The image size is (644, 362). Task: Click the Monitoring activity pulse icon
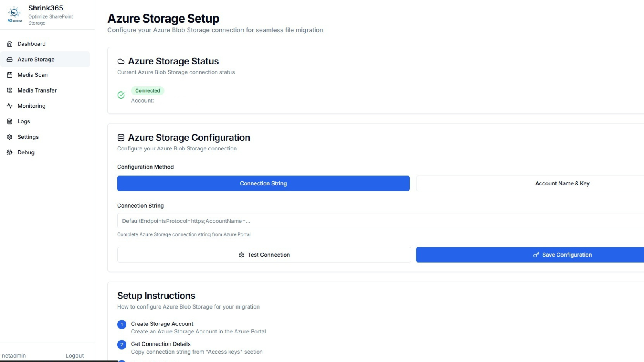[10, 106]
